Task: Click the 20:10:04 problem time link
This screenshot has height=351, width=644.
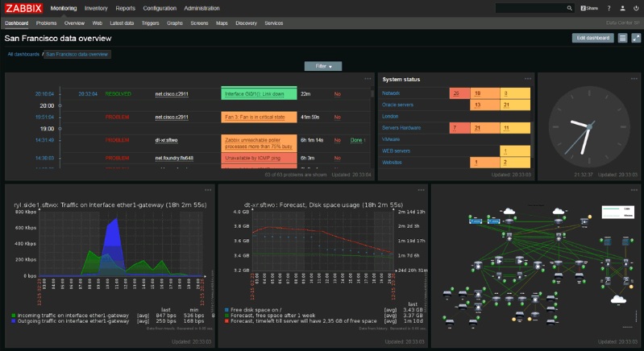Action: tap(44, 94)
